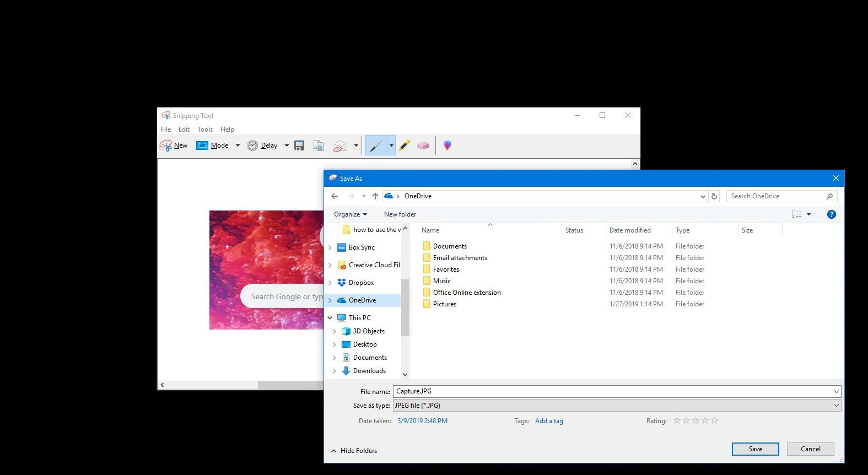Set rating to three stars
The height and width of the screenshot is (475, 868).
tap(696, 420)
